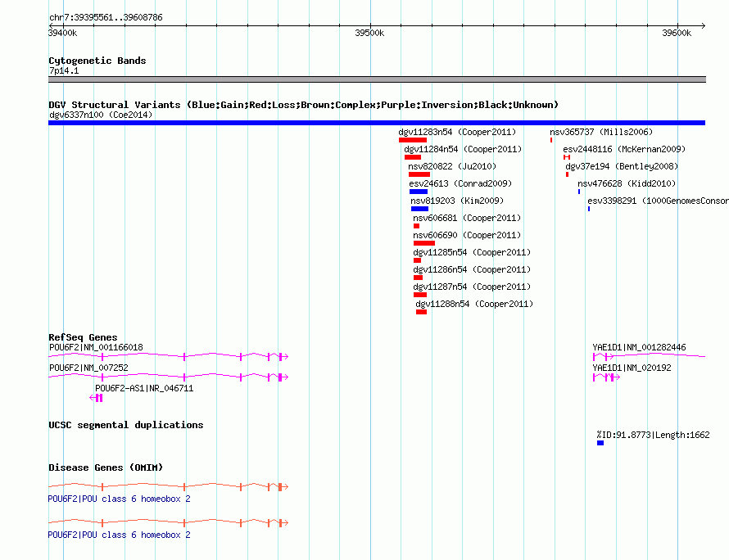The height and width of the screenshot is (560, 729).
Task: Click the DGV Structural Variants track title
Action: [303, 105]
